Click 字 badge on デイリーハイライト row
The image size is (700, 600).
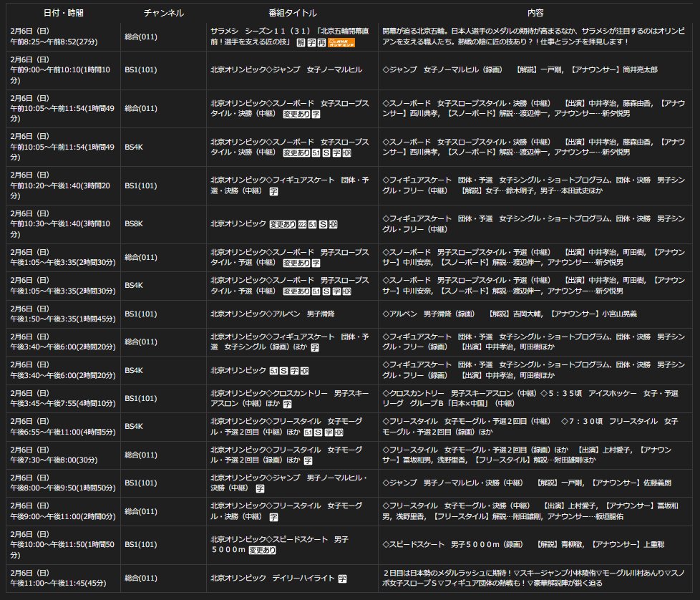pyautogui.click(x=342, y=579)
